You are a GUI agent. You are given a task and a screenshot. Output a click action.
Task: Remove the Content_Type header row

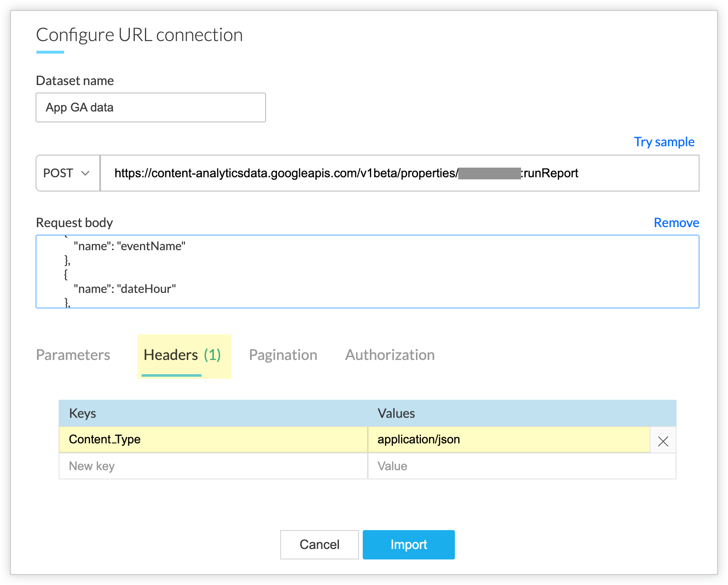(663, 441)
